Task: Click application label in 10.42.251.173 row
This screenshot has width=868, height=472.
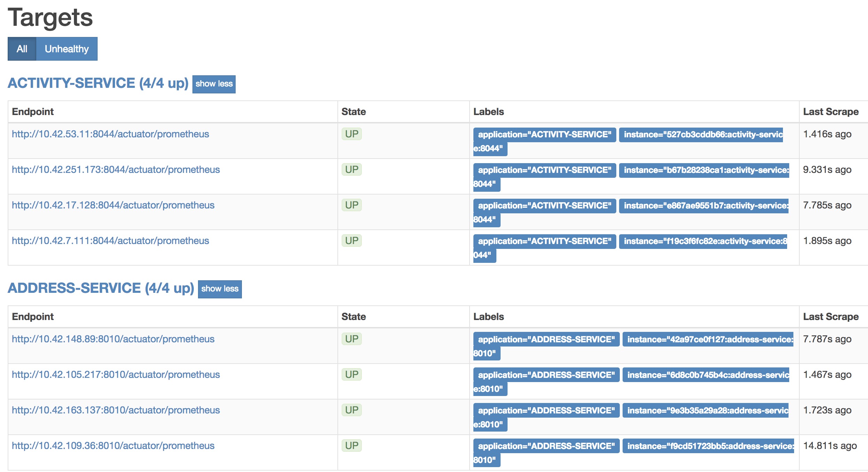Action: pyautogui.click(x=545, y=170)
